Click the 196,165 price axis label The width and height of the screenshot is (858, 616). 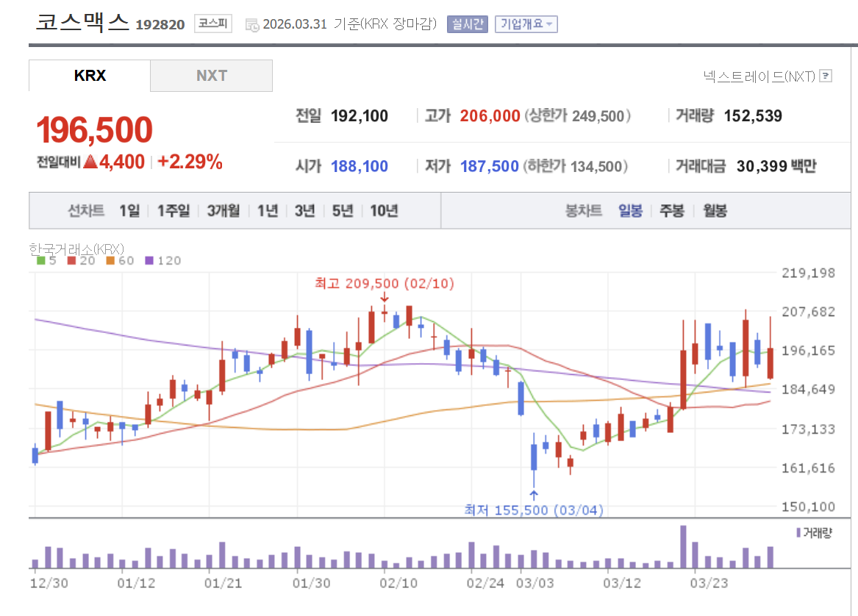coord(808,351)
